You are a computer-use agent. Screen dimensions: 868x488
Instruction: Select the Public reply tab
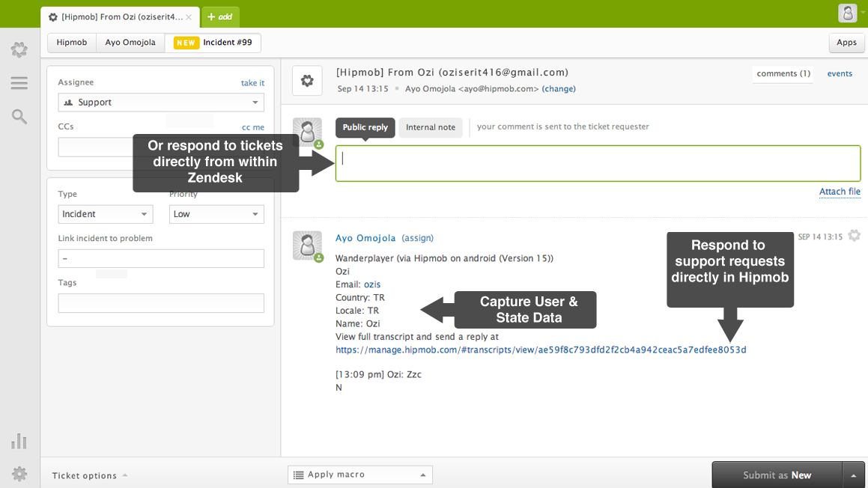coord(365,127)
